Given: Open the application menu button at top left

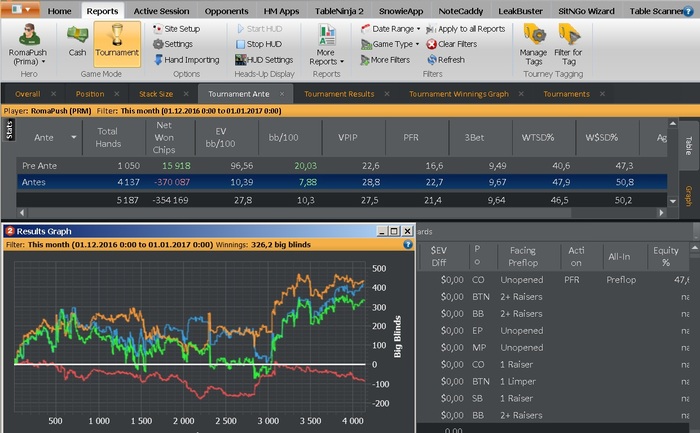Looking at the screenshot, I should point(20,9).
